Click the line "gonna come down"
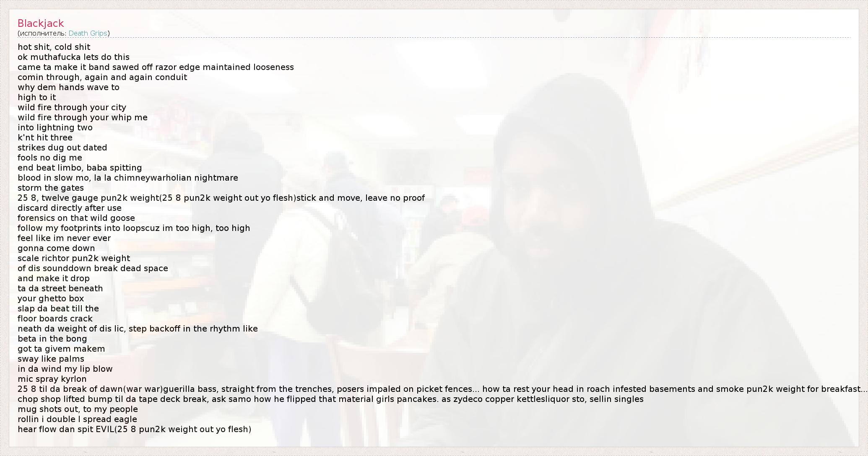 click(x=56, y=248)
